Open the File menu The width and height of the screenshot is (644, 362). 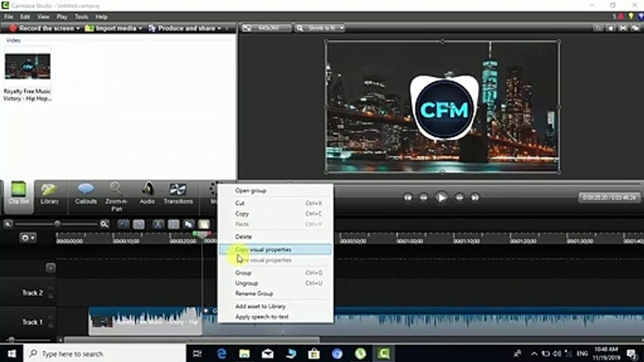[9, 17]
